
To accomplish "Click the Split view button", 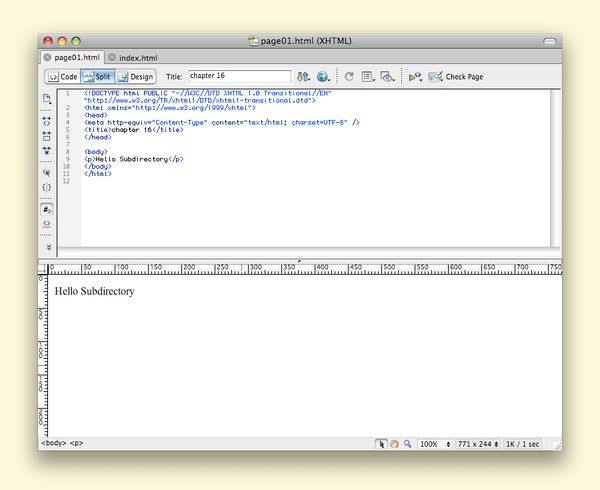I will point(97,76).
